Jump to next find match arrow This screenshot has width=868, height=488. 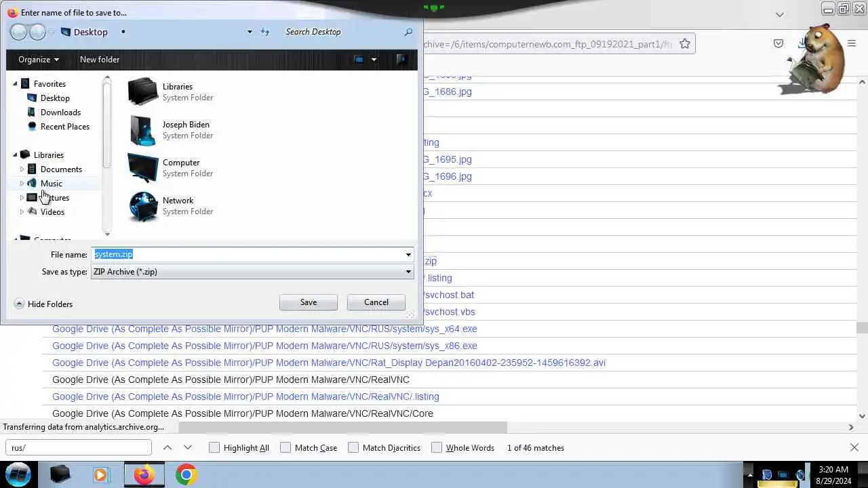(x=188, y=447)
